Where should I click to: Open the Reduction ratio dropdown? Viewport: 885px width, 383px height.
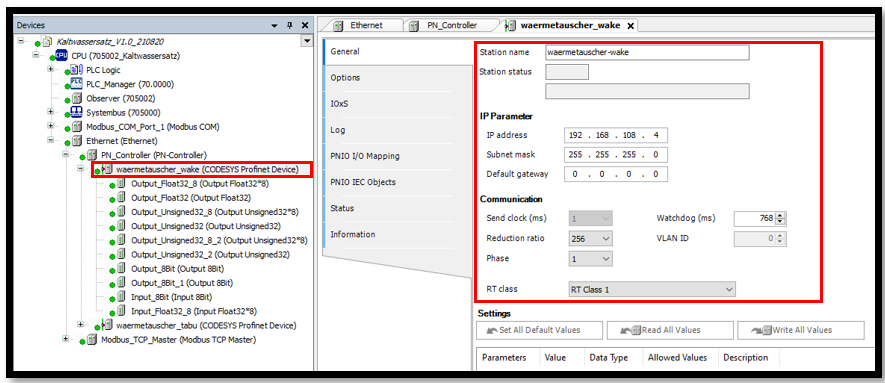tap(590, 239)
